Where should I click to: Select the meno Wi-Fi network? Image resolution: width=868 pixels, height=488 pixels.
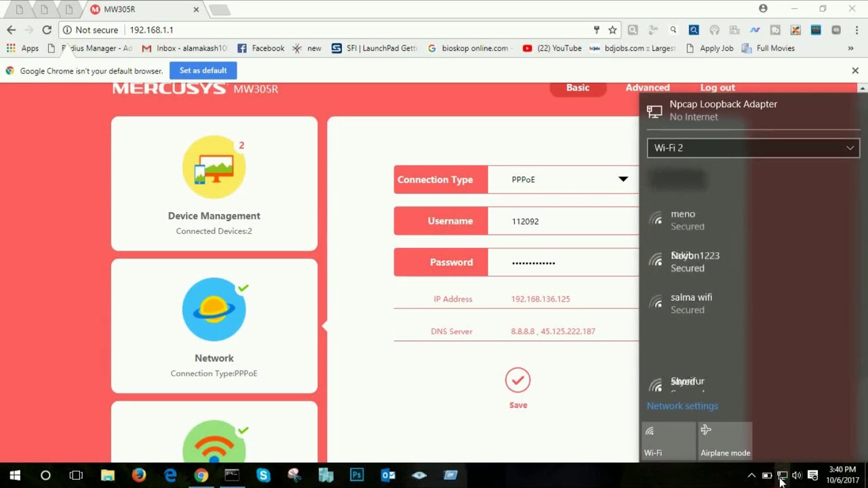pos(753,220)
